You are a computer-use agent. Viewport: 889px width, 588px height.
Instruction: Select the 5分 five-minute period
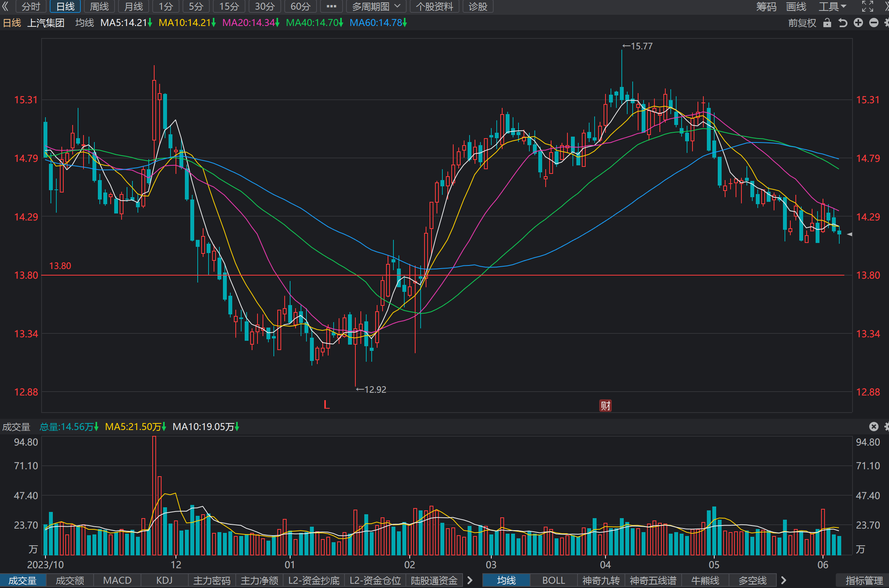196,6
